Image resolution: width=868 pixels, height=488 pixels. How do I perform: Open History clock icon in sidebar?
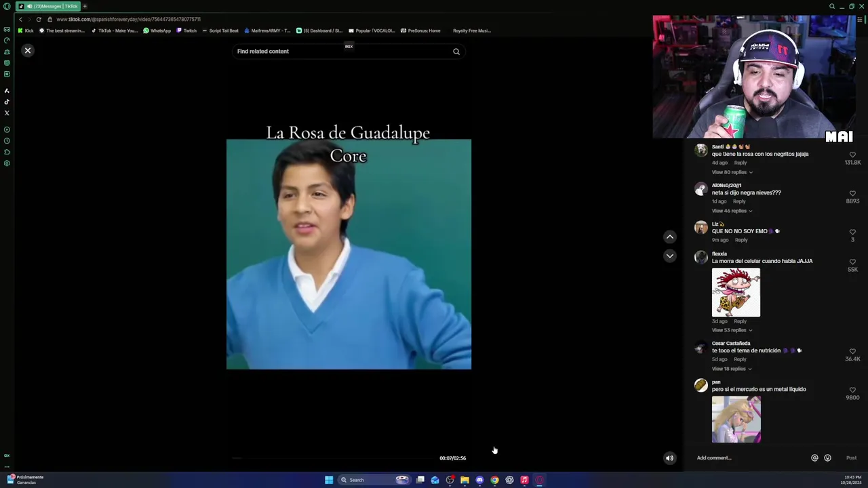pyautogui.click(x=7, y=141)
